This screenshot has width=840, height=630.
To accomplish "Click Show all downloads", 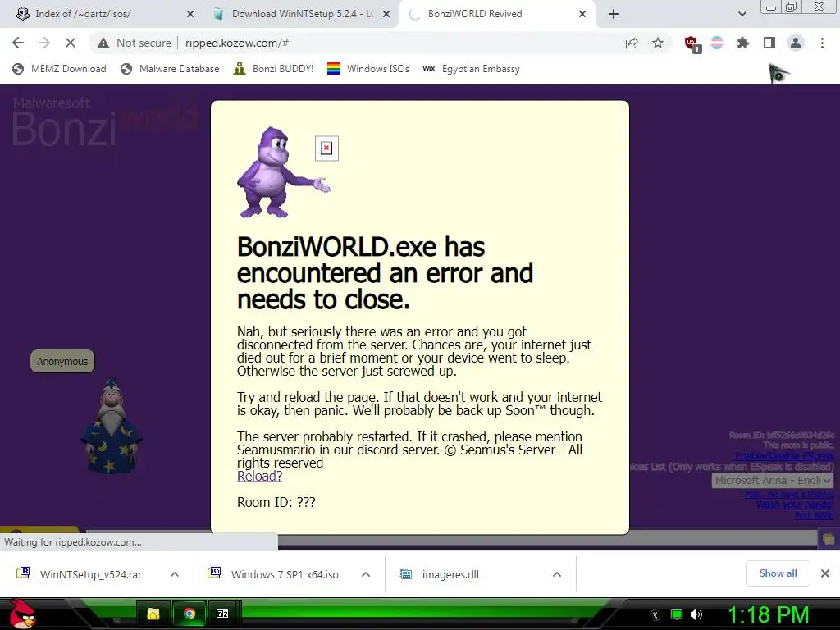I will [778, 573].
